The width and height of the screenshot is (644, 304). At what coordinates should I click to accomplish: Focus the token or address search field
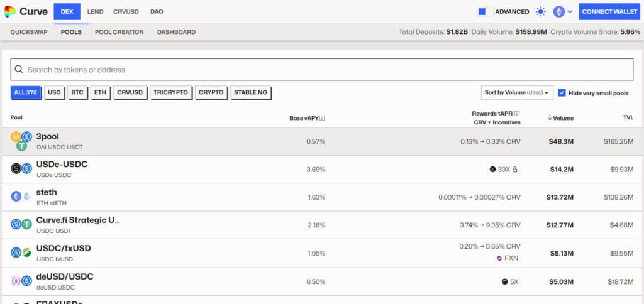click(x=322, y=70)
